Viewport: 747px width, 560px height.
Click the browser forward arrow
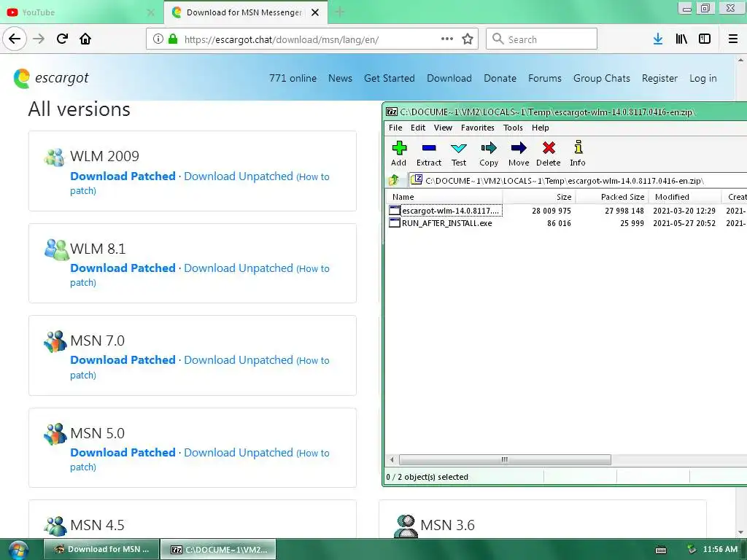click(x=39, y=39)
